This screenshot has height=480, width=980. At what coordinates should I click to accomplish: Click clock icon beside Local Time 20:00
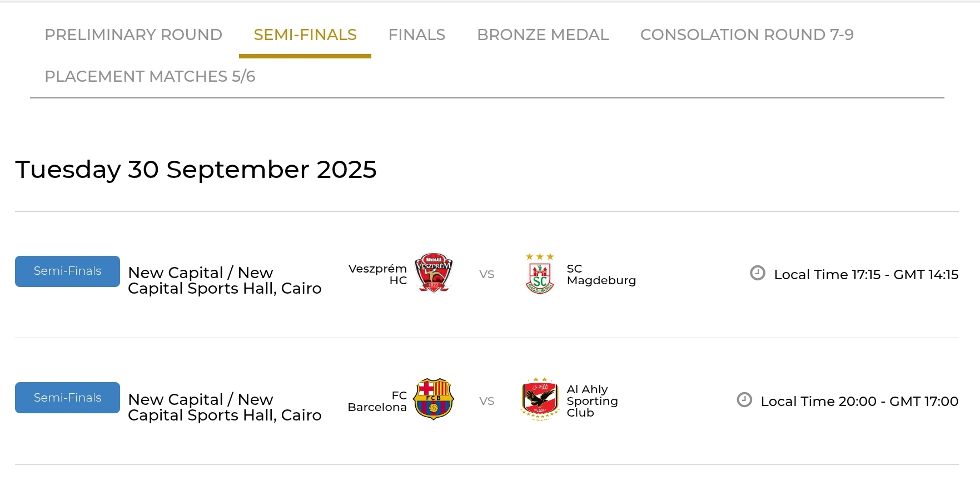click(744, 400)
